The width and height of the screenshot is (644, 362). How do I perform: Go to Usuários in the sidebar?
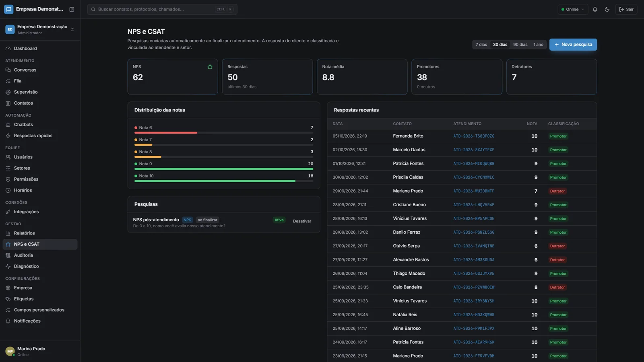(x=40, y=157)
